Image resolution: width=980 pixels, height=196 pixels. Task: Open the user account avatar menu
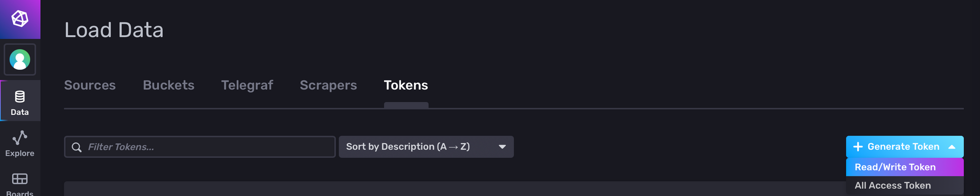(x=20, y=60)
